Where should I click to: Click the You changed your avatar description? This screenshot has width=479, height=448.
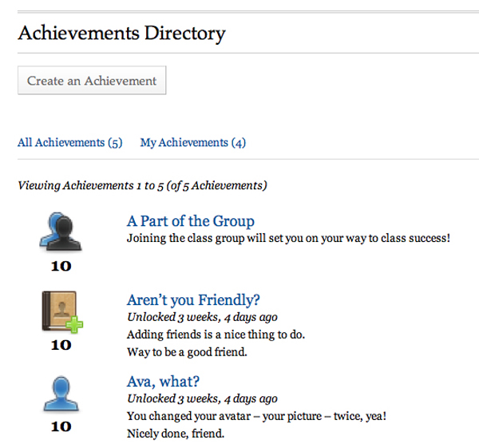pos(256,416)
